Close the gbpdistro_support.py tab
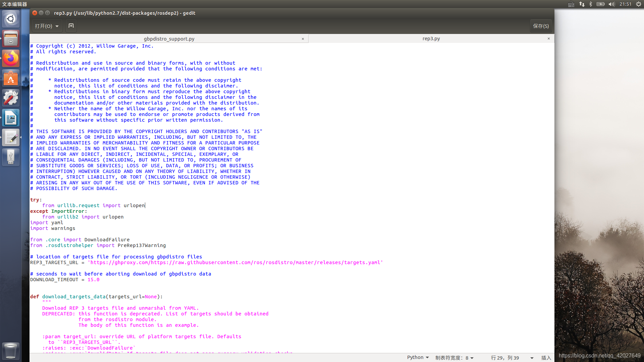Image resolution: width=644 pixels, height=362 pixels. click(x=303, y=39)
